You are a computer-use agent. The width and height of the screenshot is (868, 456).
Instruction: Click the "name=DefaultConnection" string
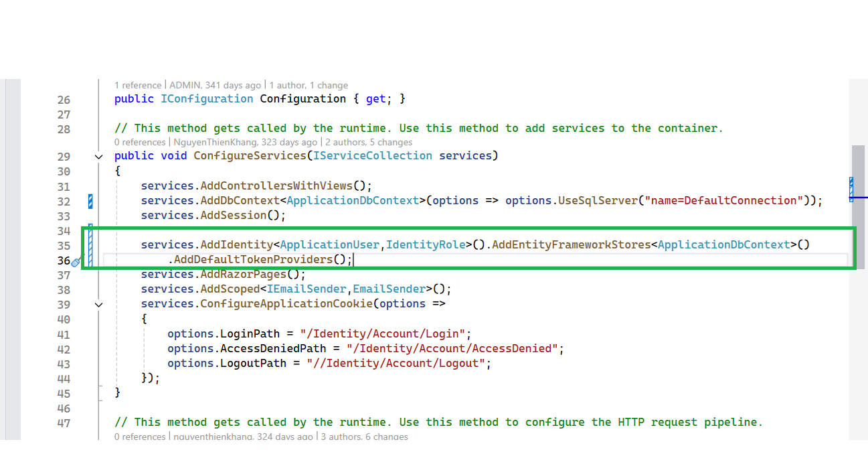pos(724,201)
